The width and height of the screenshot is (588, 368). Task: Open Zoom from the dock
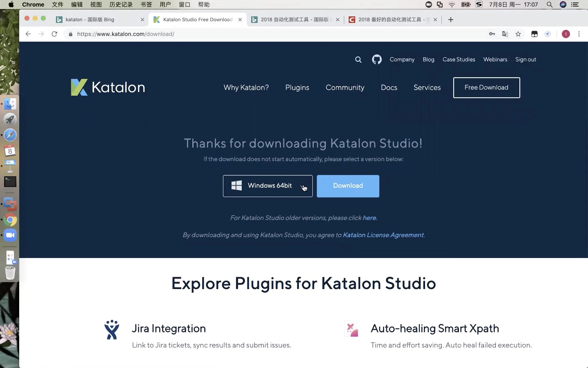click(x=10, y=236)
